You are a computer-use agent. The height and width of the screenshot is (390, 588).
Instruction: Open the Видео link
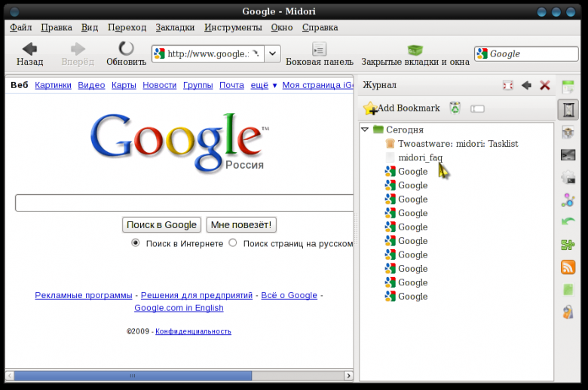(91, 85)
